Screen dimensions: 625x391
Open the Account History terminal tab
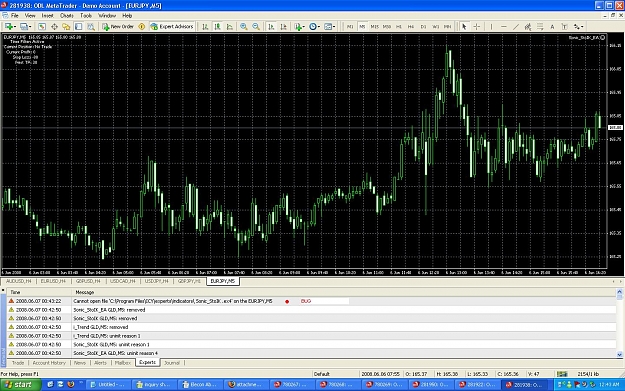tap(49, 363)
